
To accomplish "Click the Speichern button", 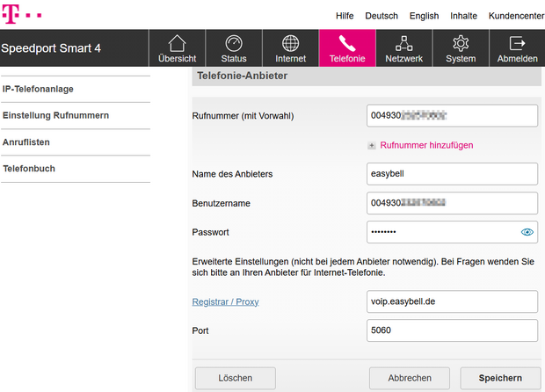I will (500, 378).
